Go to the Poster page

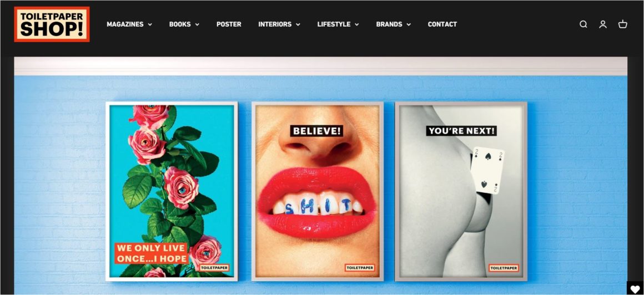coord(229,24)
